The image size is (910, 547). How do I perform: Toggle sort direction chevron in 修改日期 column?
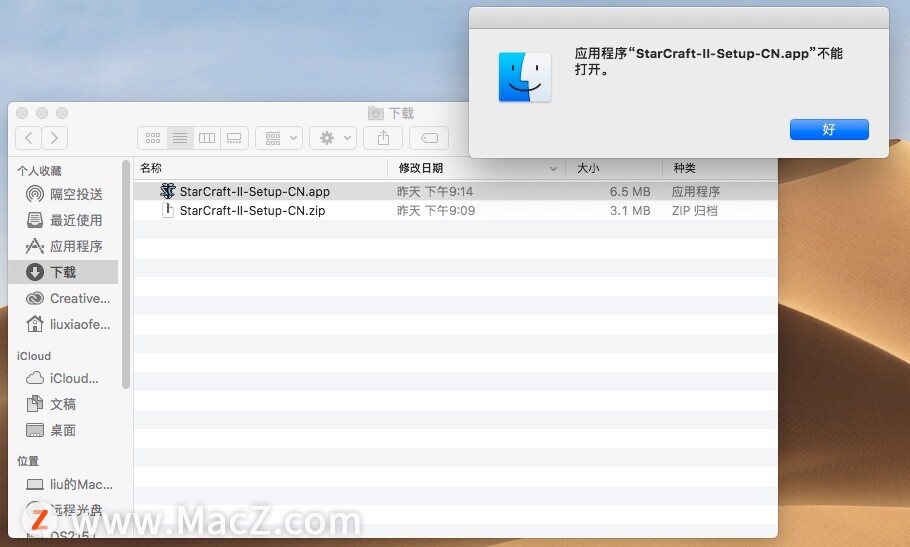pos(553,169)
